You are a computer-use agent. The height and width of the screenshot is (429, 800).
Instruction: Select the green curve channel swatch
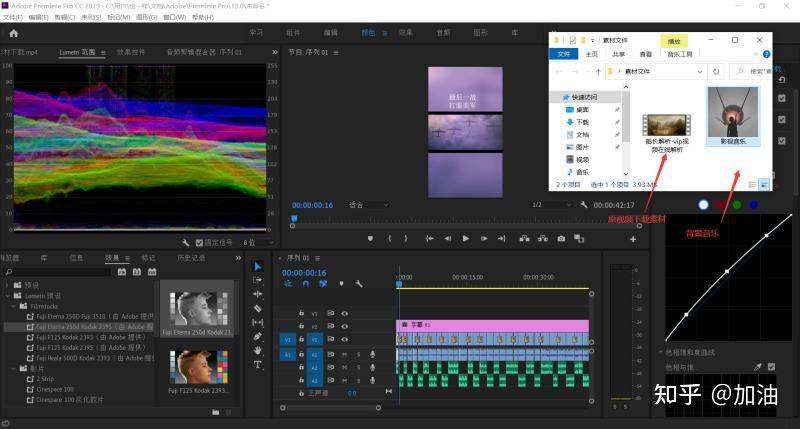737,205
